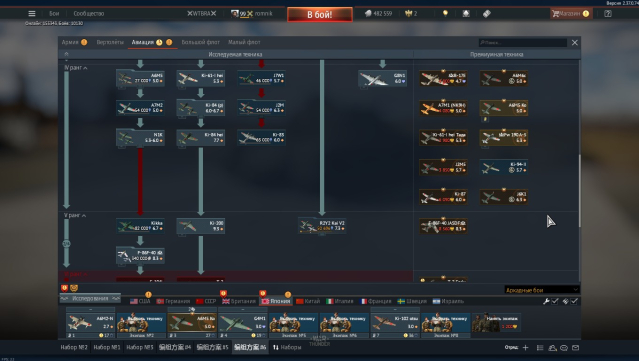Click the red "В бой!" battle button
The height and width of the screenshot is (361, 639).
pos(320,15)
